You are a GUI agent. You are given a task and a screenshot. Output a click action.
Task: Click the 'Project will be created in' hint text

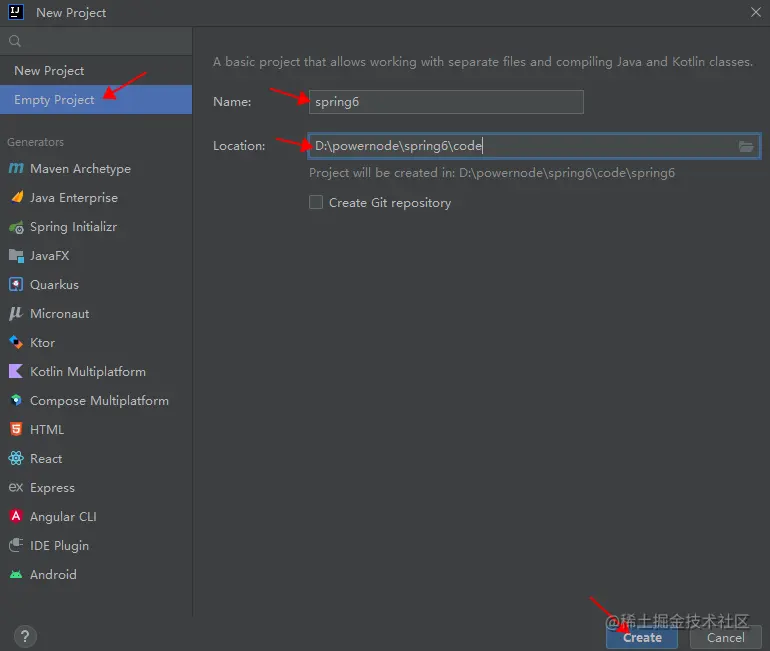tap(492, 173)
